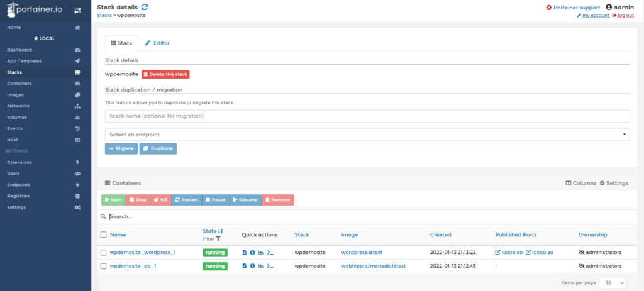Click logs icon for wpdemosite_wordpress_1
Image resolution: width=644 pixels, height=291 pixels.
tap(245, 252)
